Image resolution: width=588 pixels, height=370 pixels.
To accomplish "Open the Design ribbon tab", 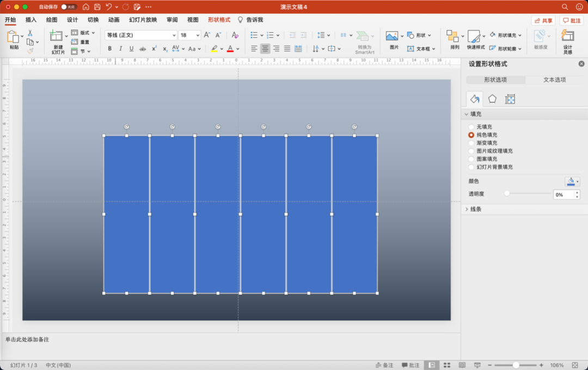I will [x=72, y=20].
